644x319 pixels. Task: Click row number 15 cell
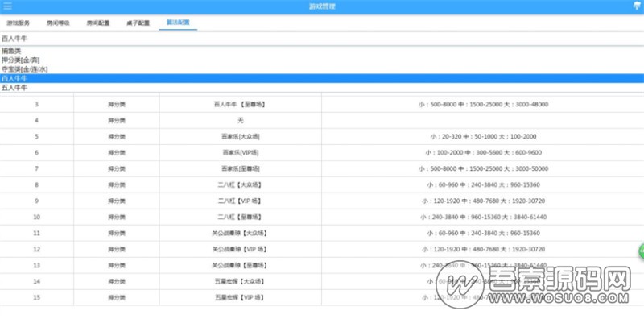(x=36, y=297)
